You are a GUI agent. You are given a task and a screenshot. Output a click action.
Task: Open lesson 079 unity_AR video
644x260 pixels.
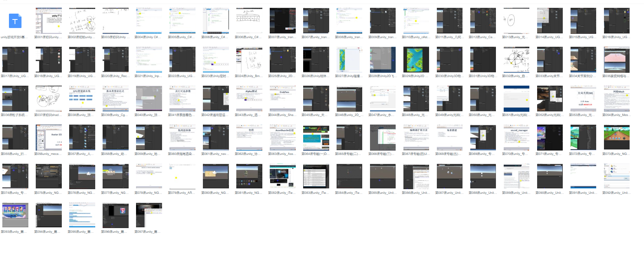click(x=182, y=177)
